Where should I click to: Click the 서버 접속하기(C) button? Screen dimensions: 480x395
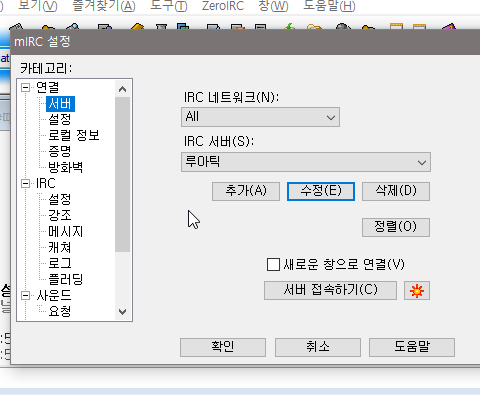click(330, 290)
